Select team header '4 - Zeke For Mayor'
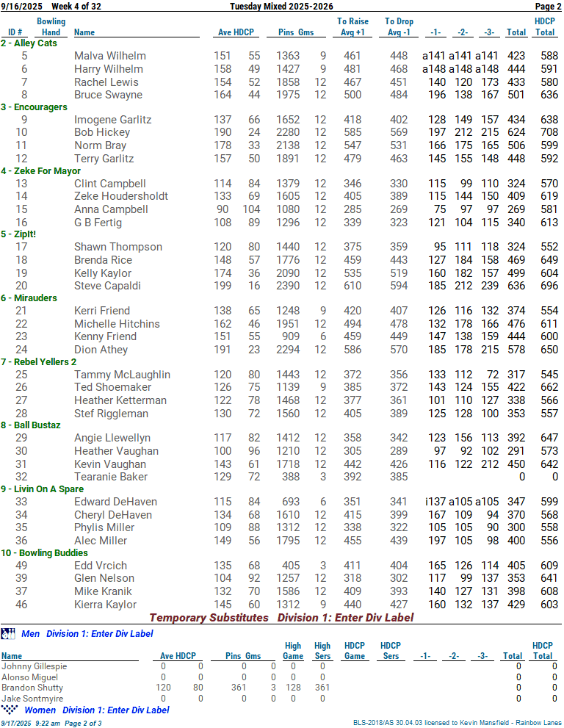 [x=41, y=171]
